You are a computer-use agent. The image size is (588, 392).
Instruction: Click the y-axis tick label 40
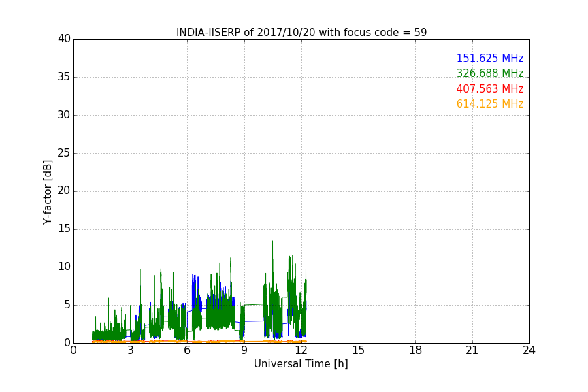point(64,39)
